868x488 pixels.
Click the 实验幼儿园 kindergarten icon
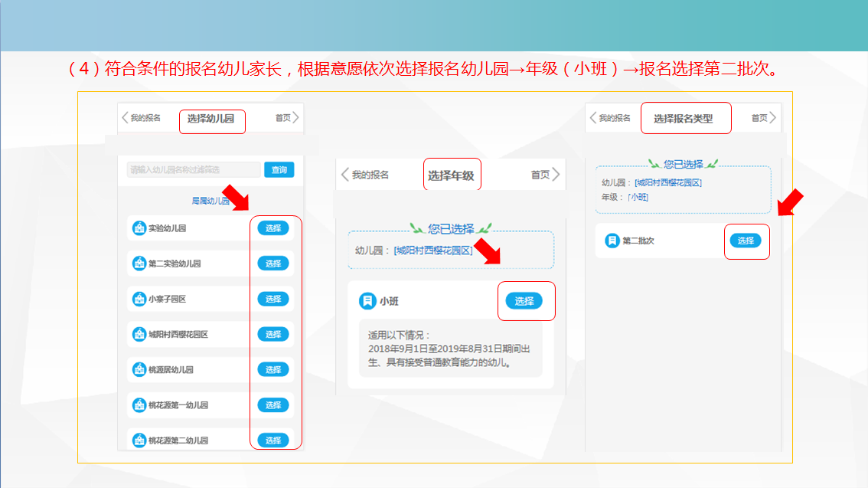point(139,228)
